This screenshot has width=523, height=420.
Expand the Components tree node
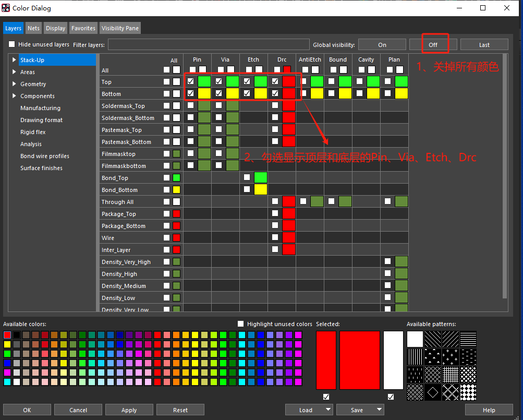click(14, 96)
